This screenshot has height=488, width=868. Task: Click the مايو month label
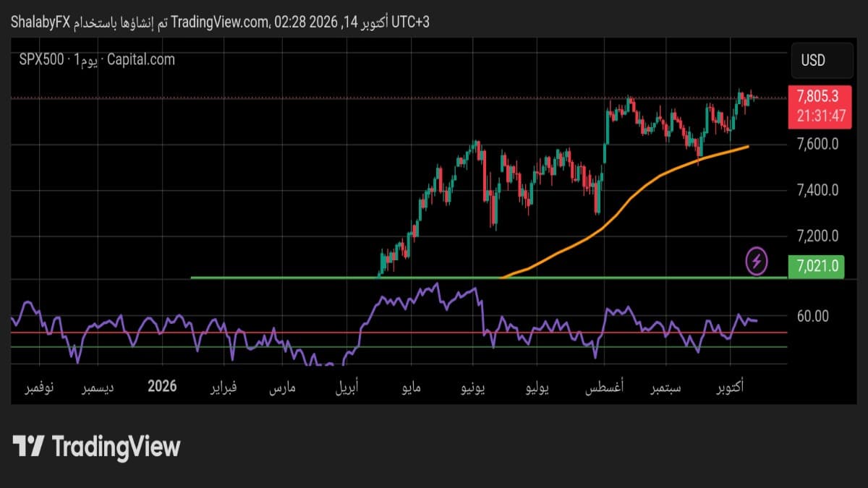(410, 388)
